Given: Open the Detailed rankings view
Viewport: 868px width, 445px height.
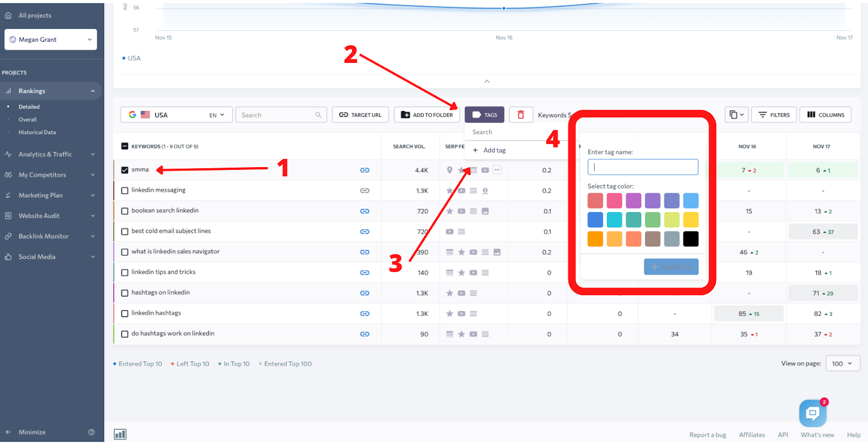Looking at the screenshot, I should pyautogui.click(x=29, y=107).
